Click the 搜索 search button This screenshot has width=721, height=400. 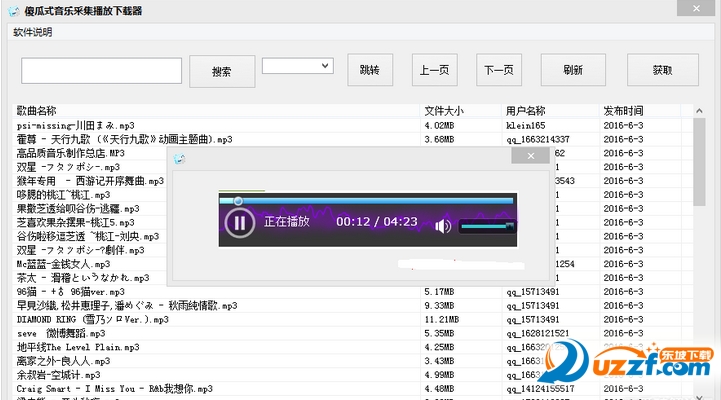(x=221, y=71)
